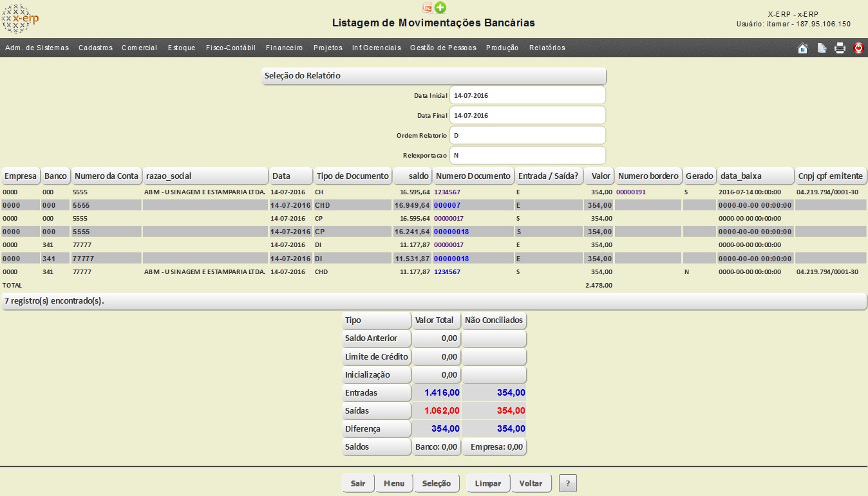Click the Valor Total header in the summary table
This screenshot has height=496, width=868.
coord(436,320)
